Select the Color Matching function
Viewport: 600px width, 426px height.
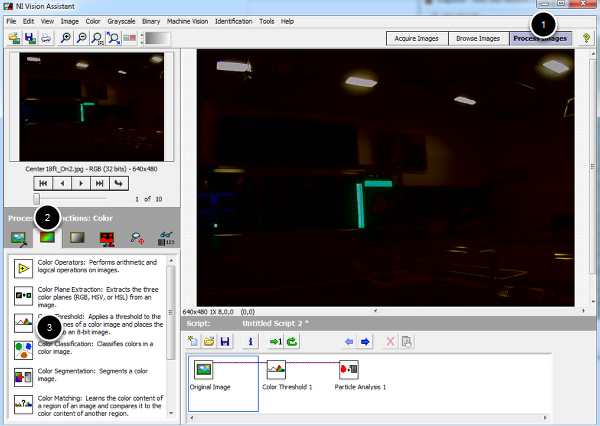(24, 407)
